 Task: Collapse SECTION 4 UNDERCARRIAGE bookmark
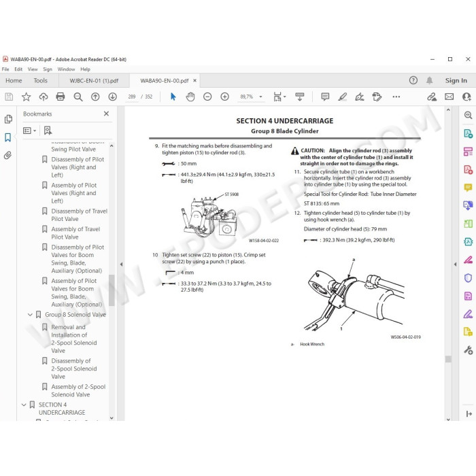[24, 405]
